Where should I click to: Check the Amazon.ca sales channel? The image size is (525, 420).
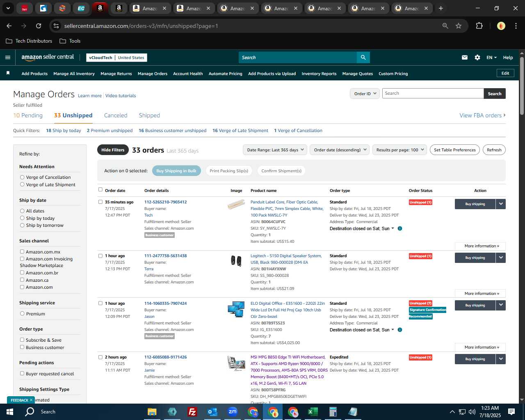(22, 280)
